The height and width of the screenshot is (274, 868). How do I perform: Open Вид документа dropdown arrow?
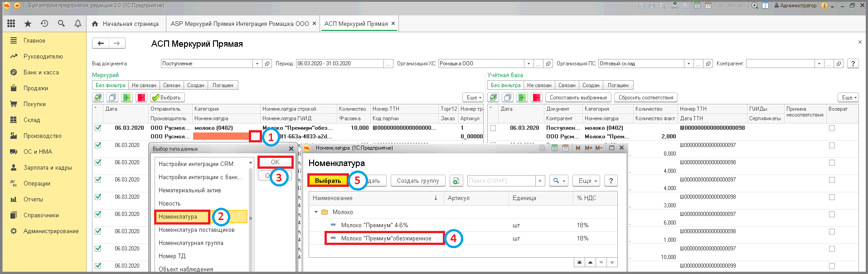[257, 64]
